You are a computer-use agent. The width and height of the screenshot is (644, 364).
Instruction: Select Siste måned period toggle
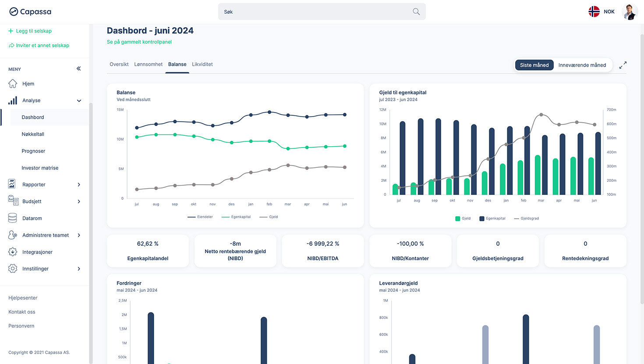534,65
